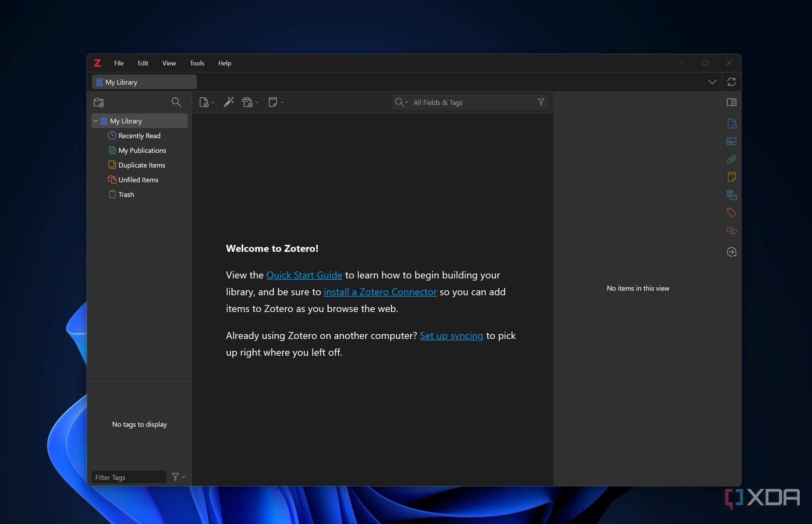Jump to Info section icon
812x524 pixels.
pyautogui.click(x=732, y=123)
